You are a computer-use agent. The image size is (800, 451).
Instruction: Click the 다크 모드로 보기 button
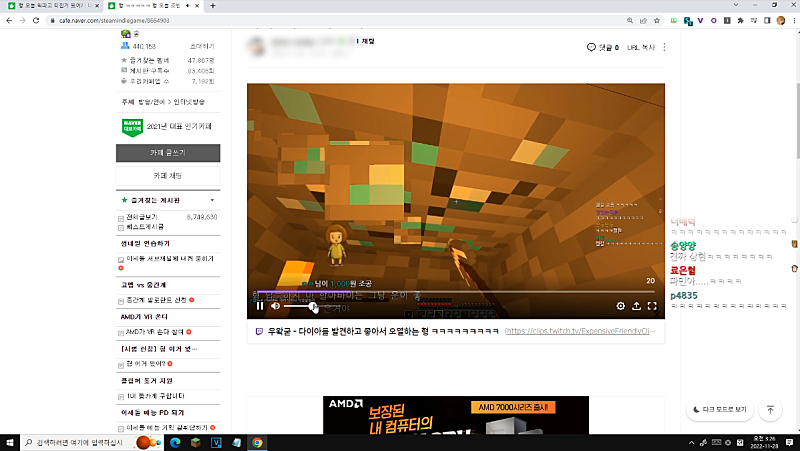720,410
